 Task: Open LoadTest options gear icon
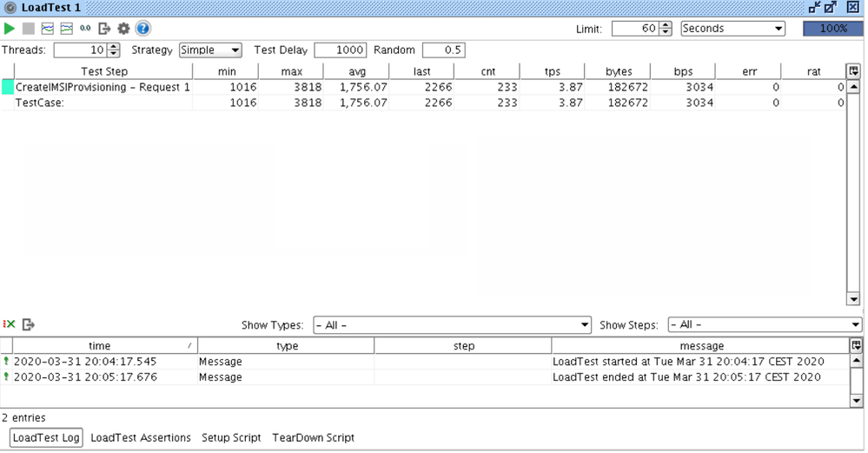pos(123,29)
